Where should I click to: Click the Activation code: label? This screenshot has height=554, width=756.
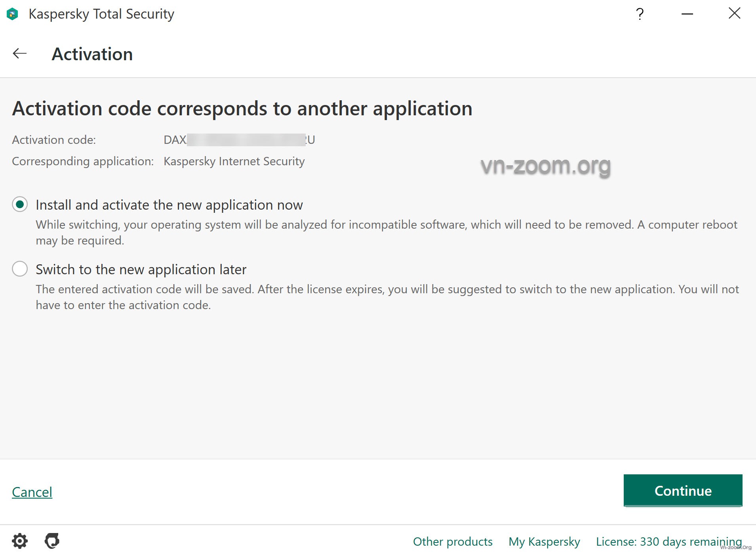[54, 140]
